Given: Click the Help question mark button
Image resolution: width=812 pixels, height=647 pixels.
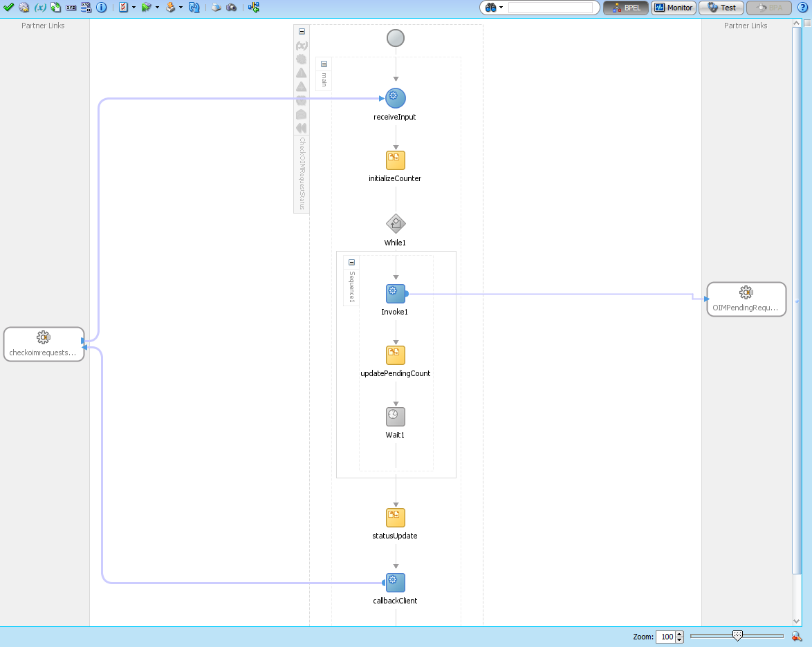Looking at the screenshot, I should [804, 8].
